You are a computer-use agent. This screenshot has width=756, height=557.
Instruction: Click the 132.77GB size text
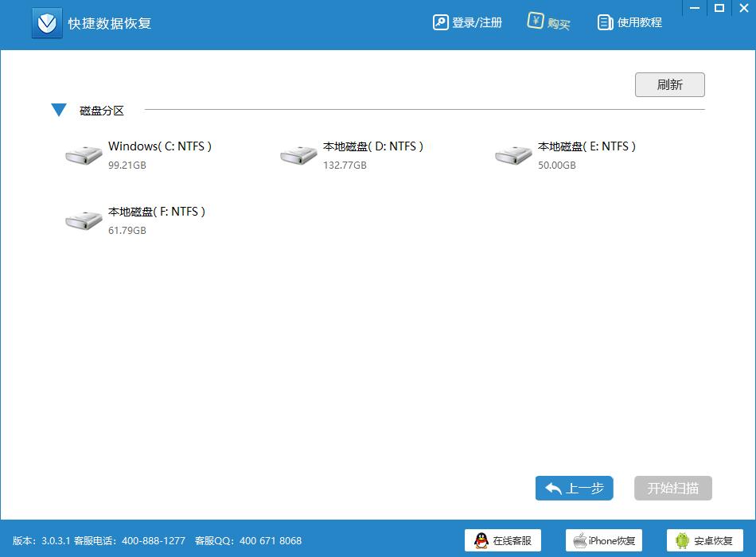tap(345, 165)
